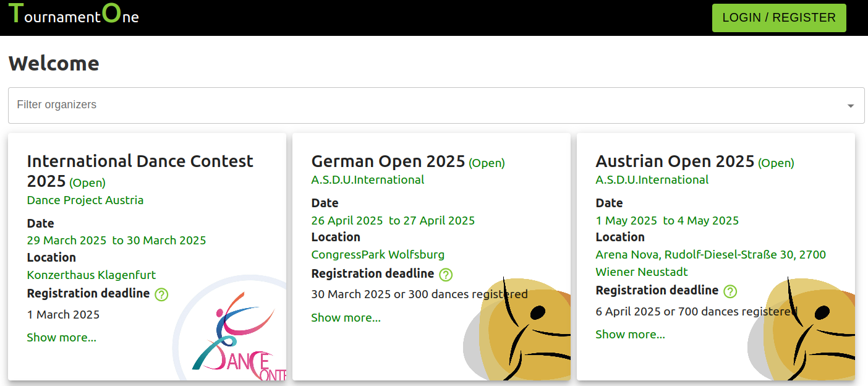This screenshot has width=868, height=386.
Task: Open the Austrian Open 2025 title
Action: click(674, 161)
